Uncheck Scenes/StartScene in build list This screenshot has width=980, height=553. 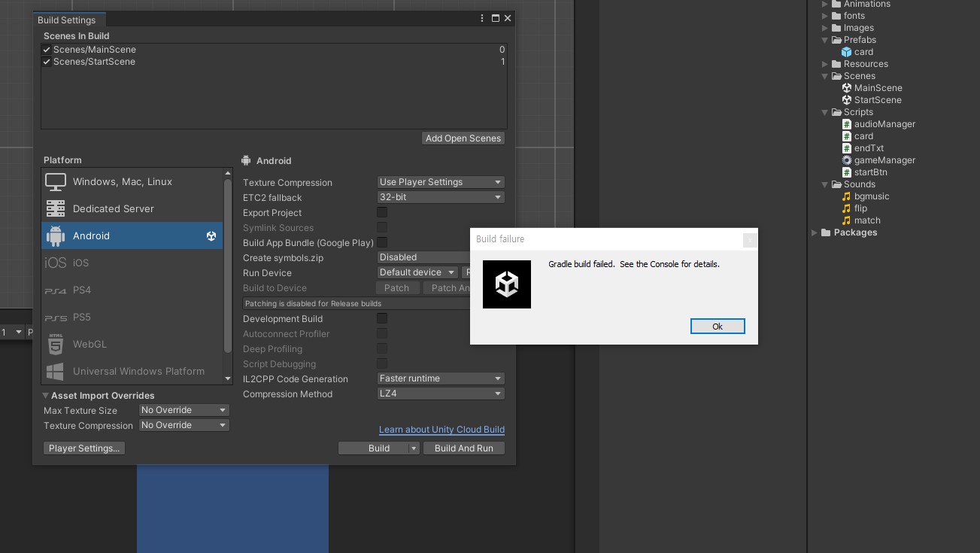(47, 62)
